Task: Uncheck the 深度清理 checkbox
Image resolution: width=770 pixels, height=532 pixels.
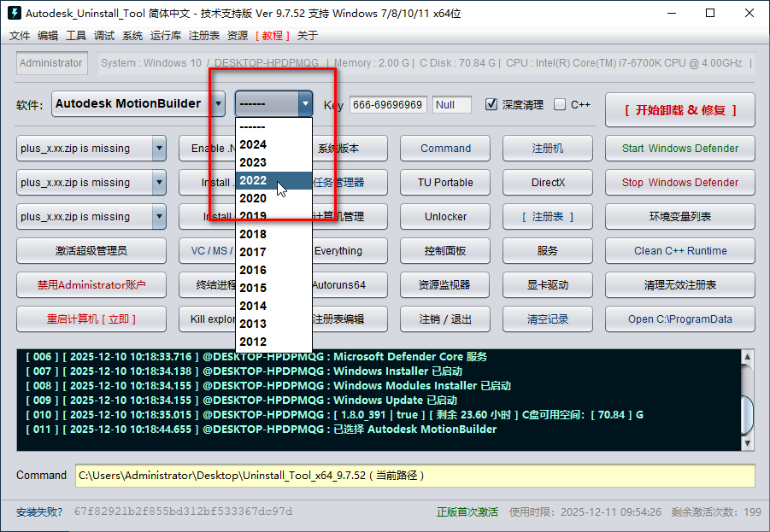Action: click(x=491, y=104)
